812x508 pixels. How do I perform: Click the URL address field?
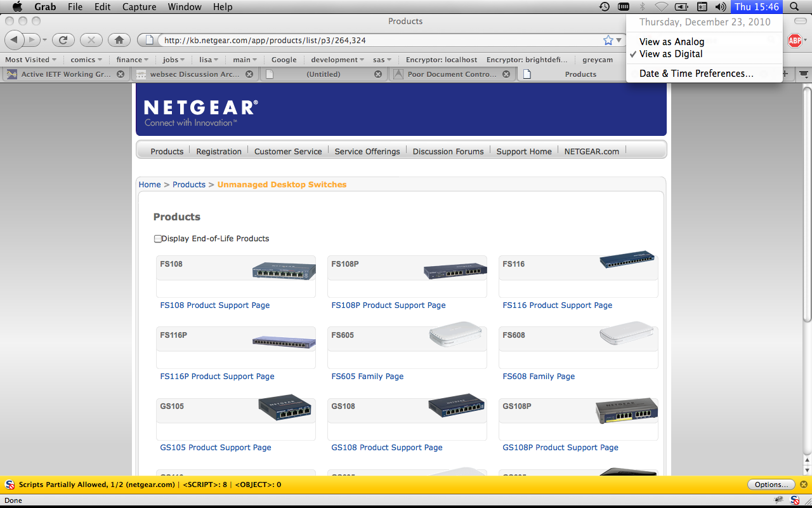(x=381, y=40)
